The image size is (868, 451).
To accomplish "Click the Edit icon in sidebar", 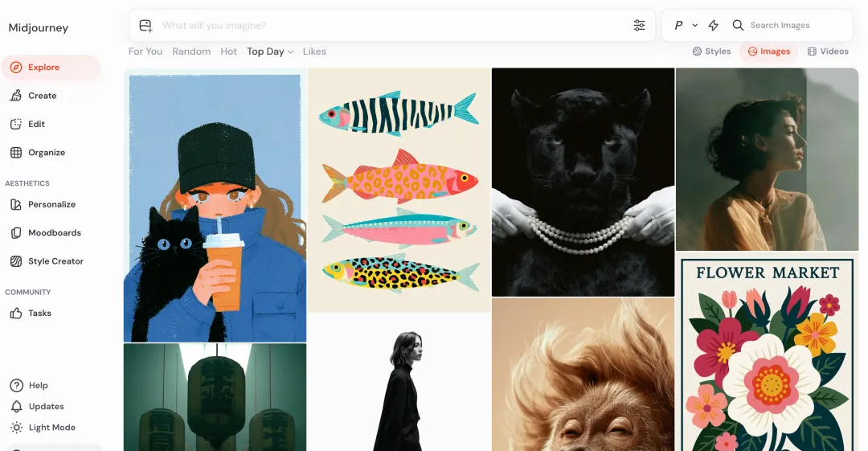I will pyautogui.click(x=16, y=124).
